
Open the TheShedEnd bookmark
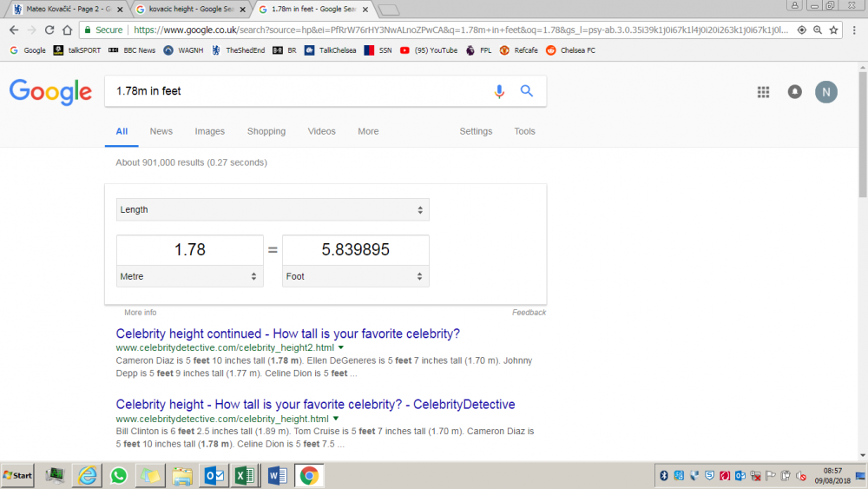[238, 50]
